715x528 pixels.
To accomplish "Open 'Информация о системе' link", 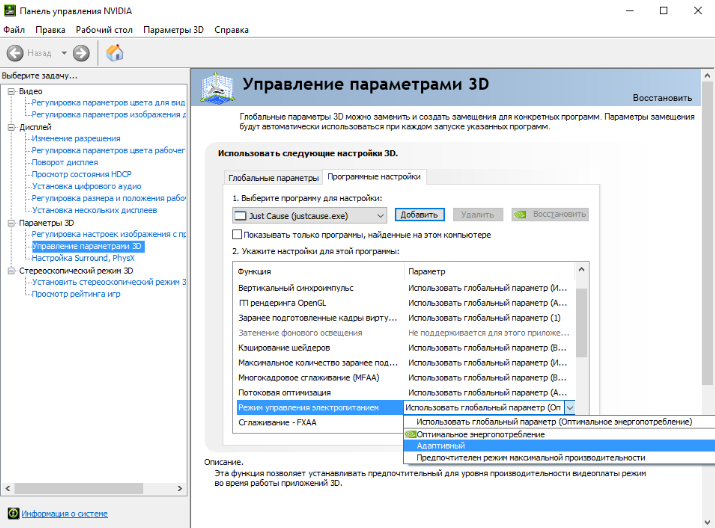I will click(63, 514).
